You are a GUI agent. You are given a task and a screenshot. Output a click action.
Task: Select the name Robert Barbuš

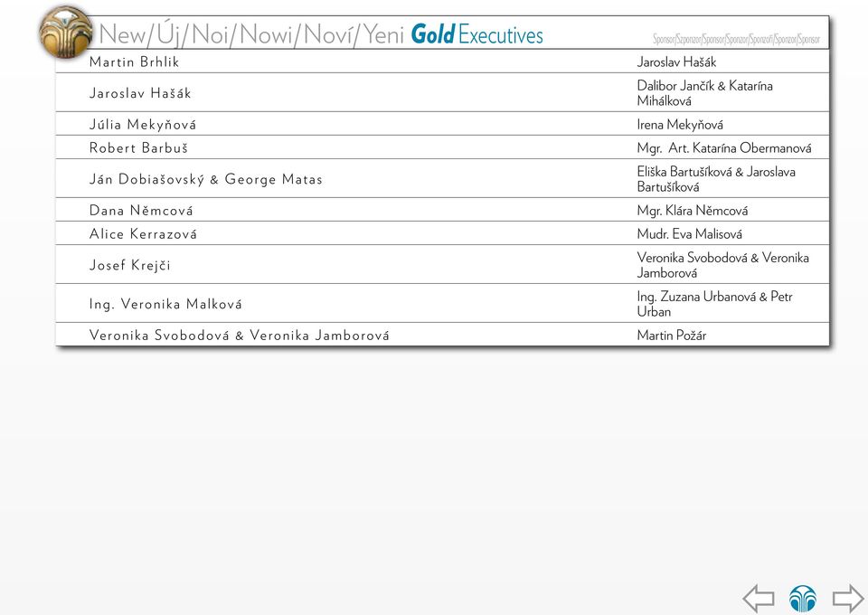[x=138, y=147]
